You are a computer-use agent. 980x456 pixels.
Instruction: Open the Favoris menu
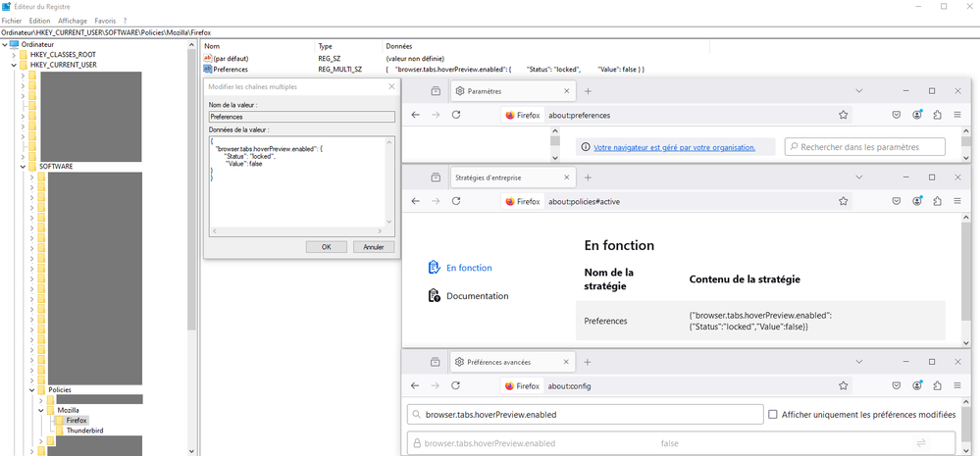(x=105, y=21)
